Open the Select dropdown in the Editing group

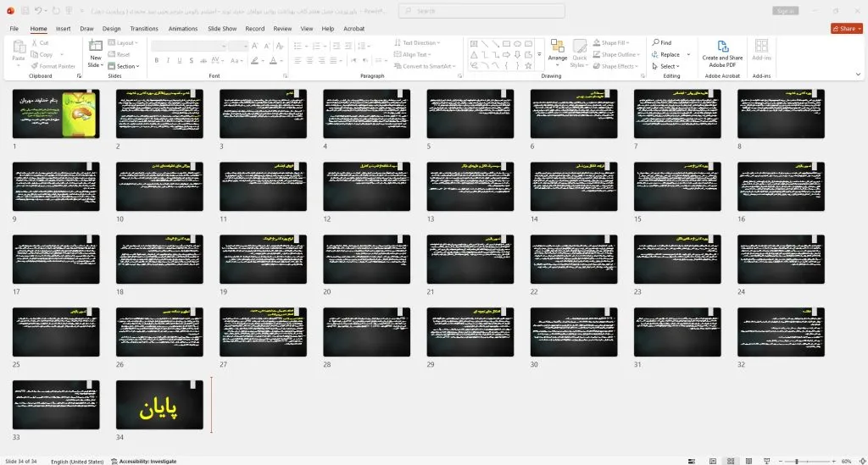665,66
